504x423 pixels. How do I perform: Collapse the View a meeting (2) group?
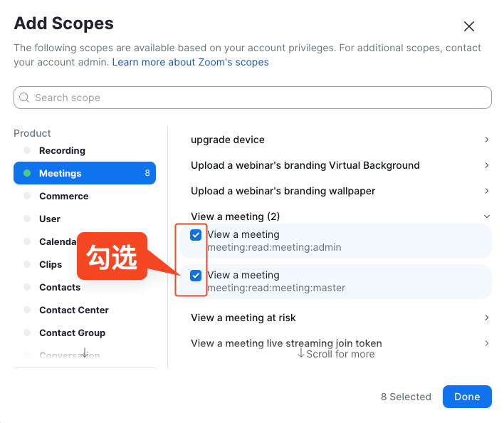coord(486,216)
